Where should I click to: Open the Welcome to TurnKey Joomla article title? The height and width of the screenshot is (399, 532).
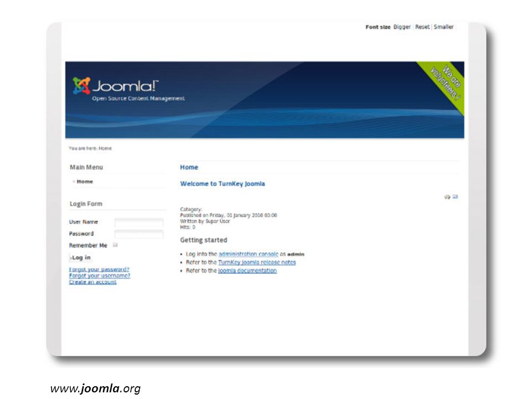[x=223, y=183]
